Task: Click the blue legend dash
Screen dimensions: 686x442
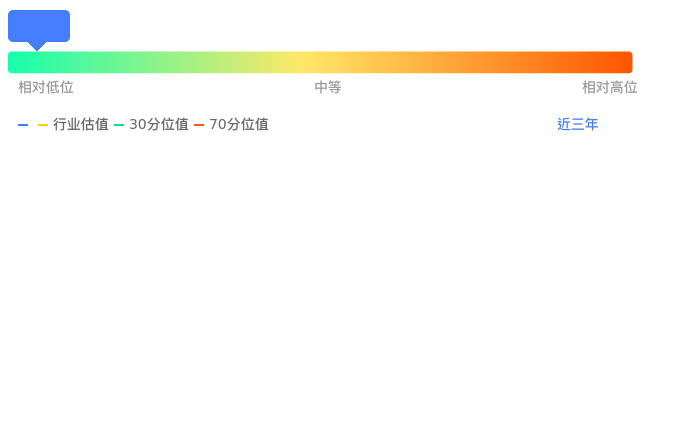Action: point(23,125)
